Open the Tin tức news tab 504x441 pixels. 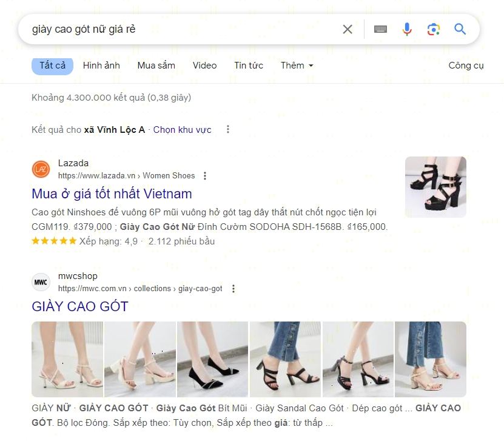click(x=249, y=66)
